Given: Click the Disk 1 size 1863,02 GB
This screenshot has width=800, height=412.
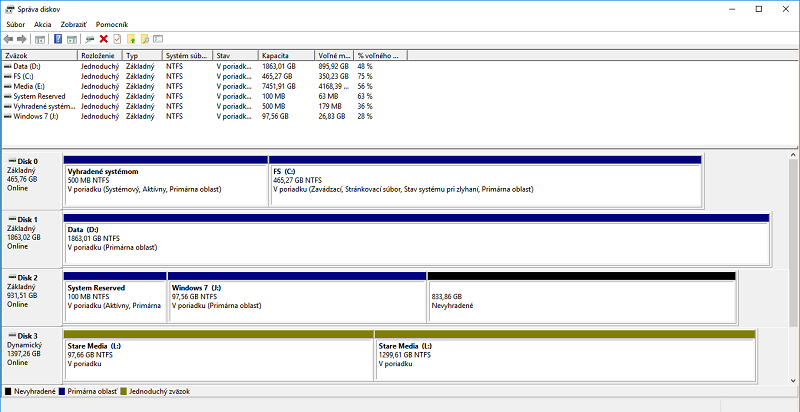Looking at the screenshot, I should (x=23, y=237).
